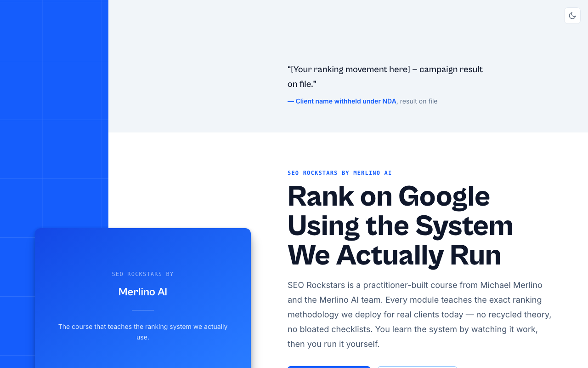Click the card tagline "The course that teaches"

pos(143,332)
